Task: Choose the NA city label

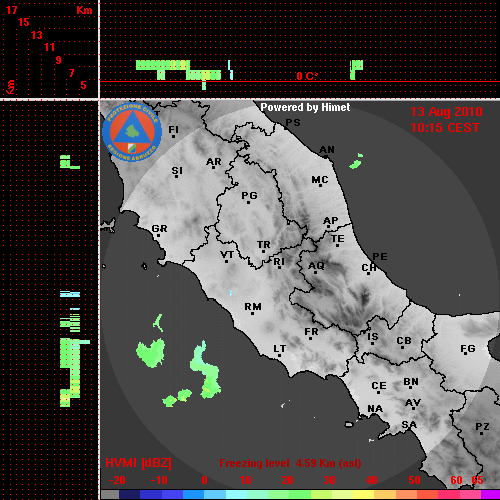Action: click(x=375, y=409)
